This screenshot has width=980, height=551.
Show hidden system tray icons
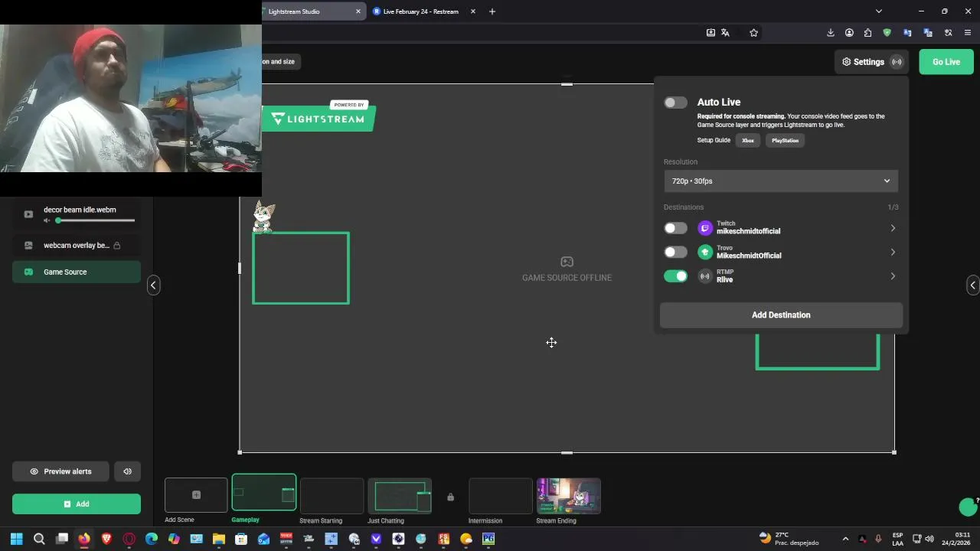[x=845, y=539]
